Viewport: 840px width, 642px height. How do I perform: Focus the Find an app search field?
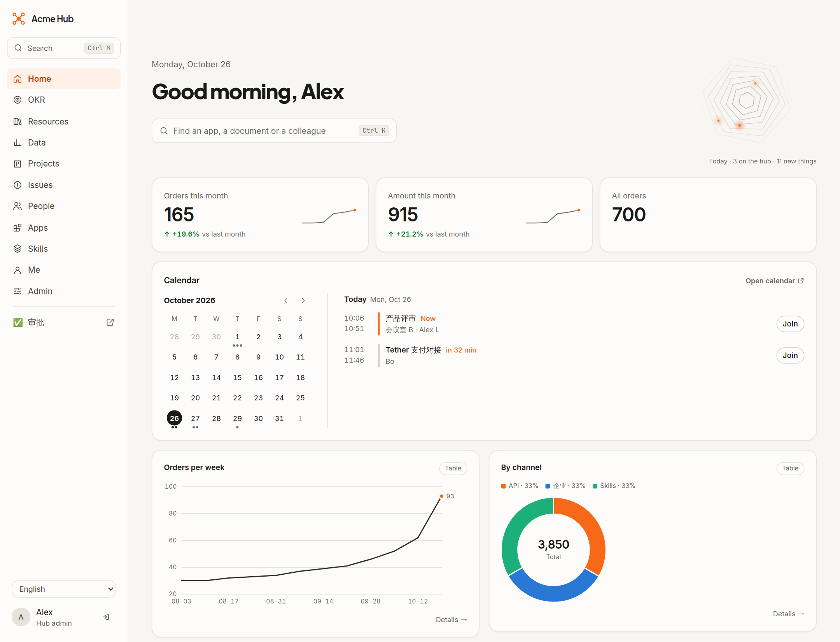coord(274,131)
